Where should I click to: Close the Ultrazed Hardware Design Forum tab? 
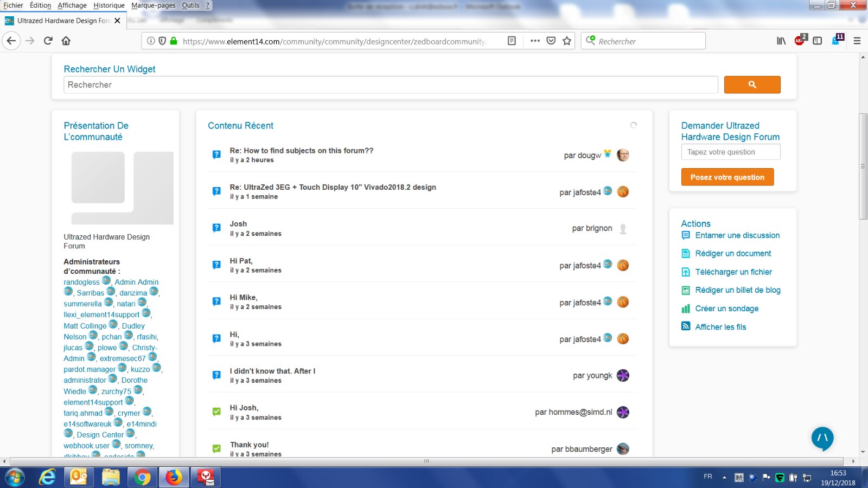(117, 21)
